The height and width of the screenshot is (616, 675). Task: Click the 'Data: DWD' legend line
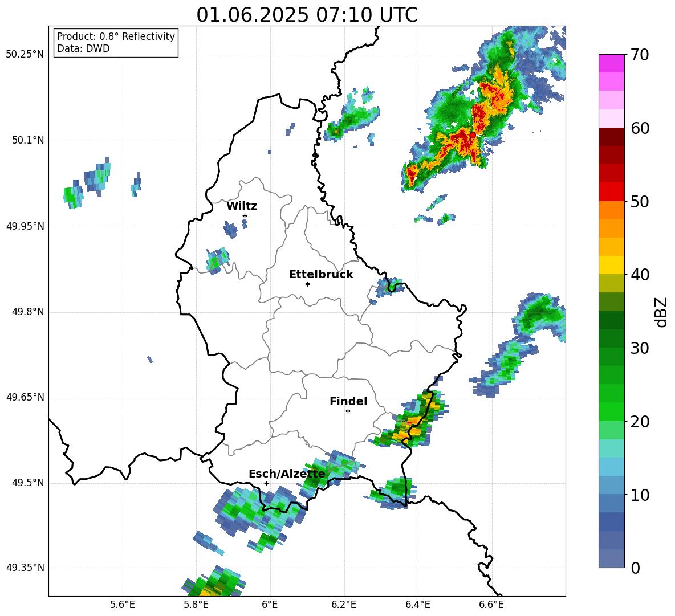[83, 48]
